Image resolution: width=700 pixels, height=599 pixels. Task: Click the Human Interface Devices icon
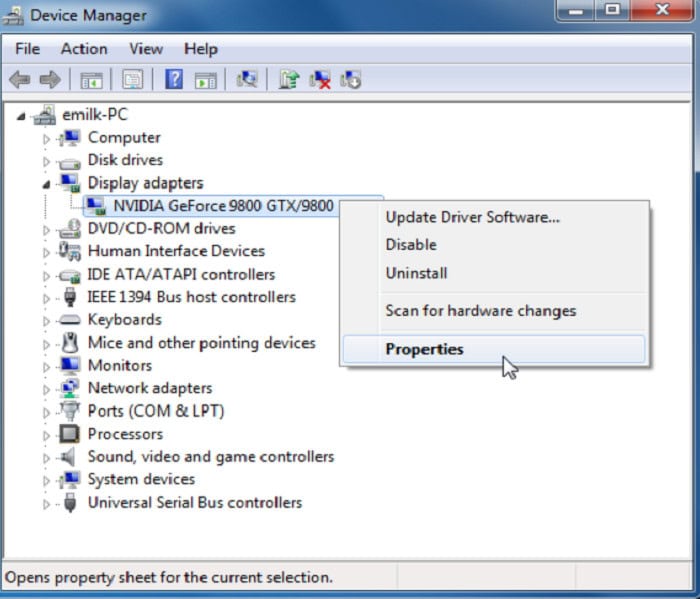tap(70, 251)
